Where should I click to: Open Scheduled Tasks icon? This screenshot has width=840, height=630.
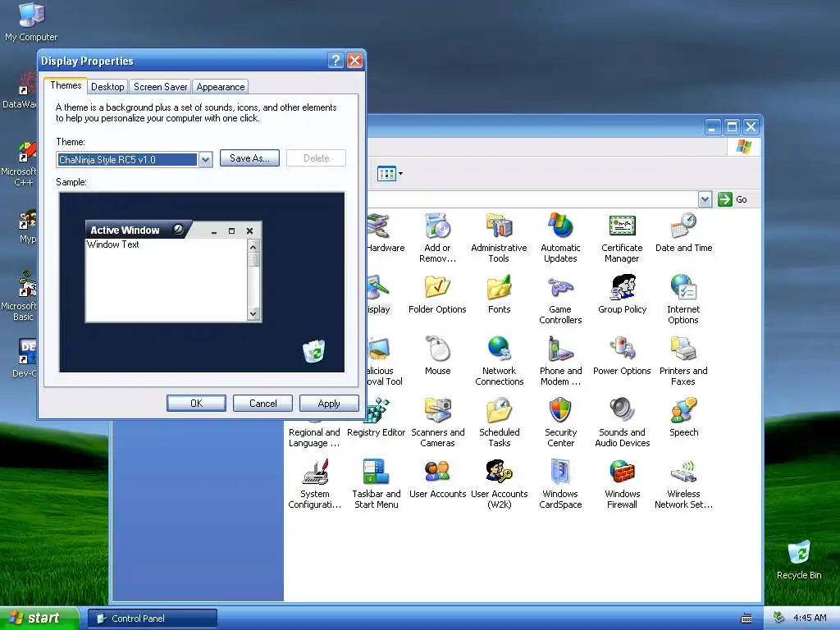pos(499,411)
